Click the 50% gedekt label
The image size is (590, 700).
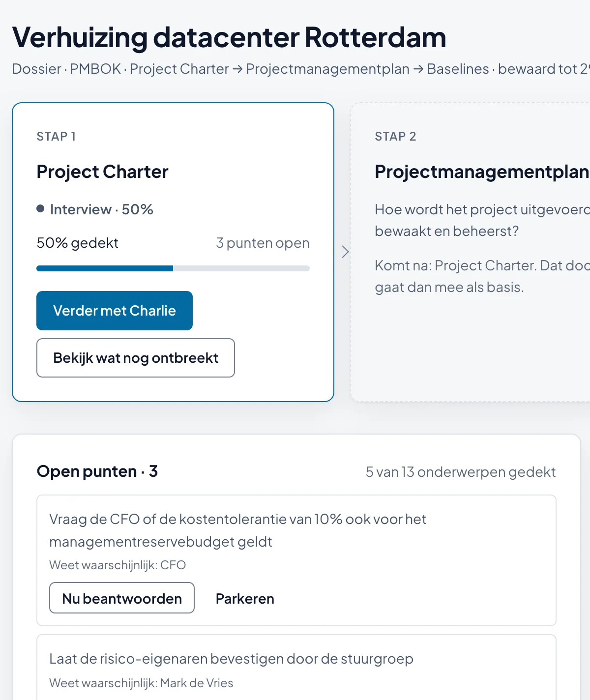[x=78, y=243]
